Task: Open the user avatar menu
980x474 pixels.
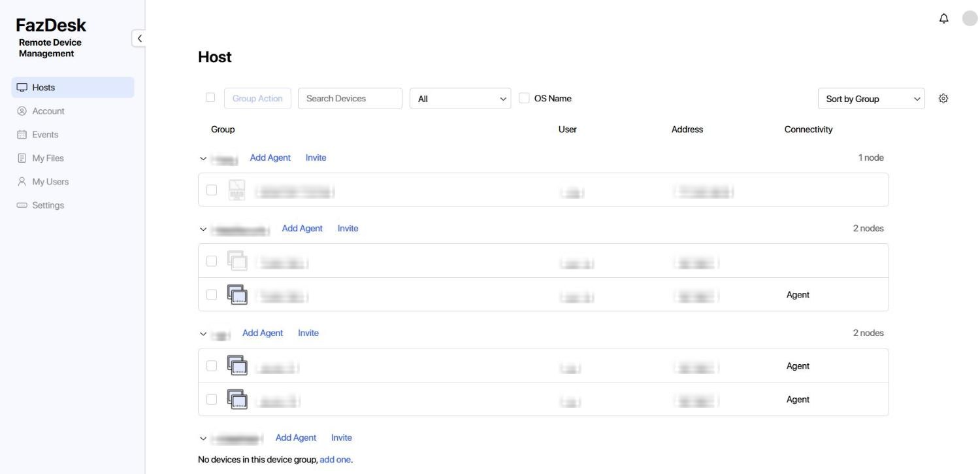Action: [x=970, y=18]
